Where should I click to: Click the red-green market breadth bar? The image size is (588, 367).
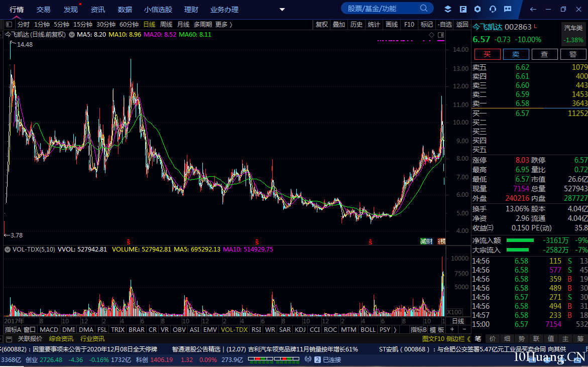point(273,359)
